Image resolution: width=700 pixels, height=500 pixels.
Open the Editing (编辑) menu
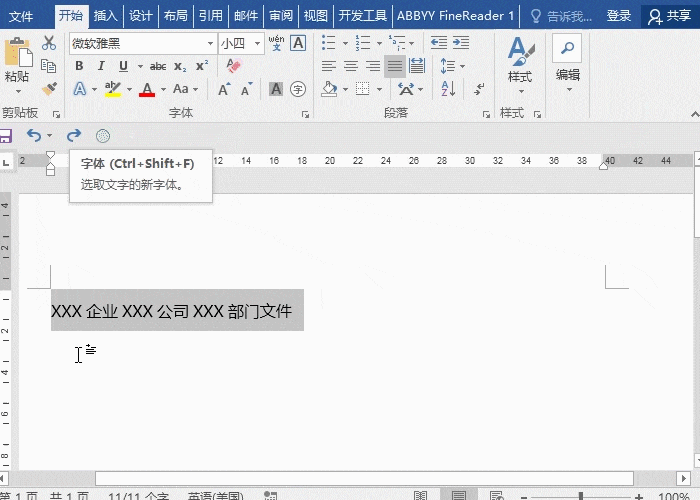point(568,63)
